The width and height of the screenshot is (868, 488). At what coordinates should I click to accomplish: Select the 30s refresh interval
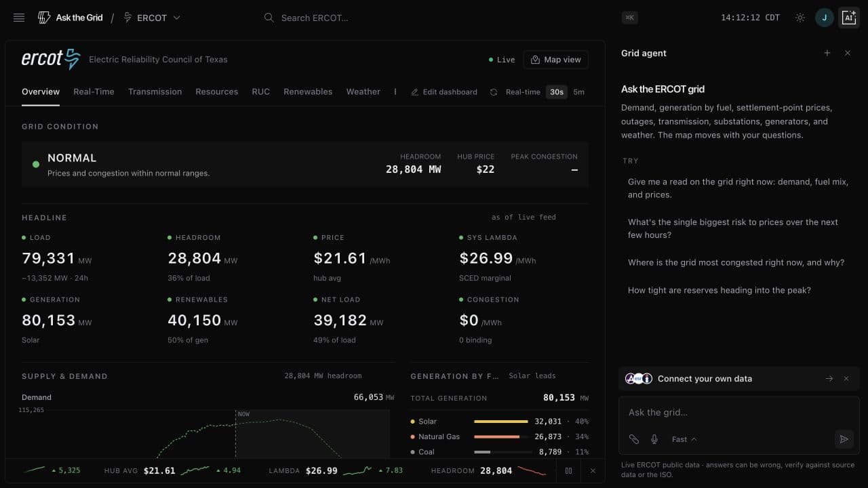coord(557,92)
